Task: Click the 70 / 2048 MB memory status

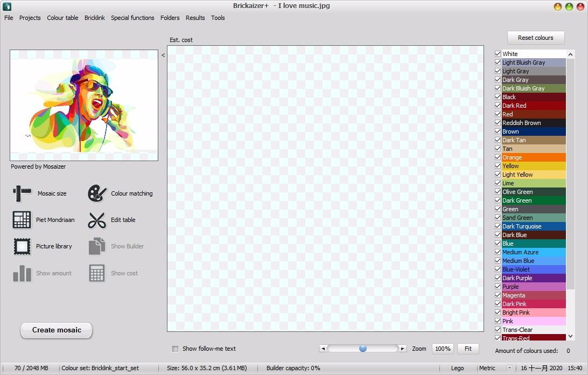Action: (x=31, y=368)
